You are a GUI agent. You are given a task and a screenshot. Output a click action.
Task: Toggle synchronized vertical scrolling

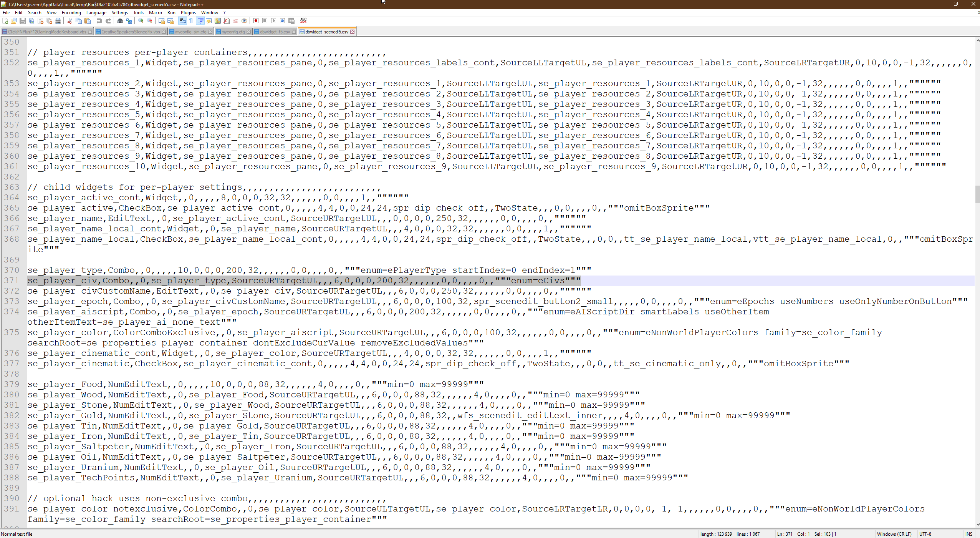(x=162, y=21)
